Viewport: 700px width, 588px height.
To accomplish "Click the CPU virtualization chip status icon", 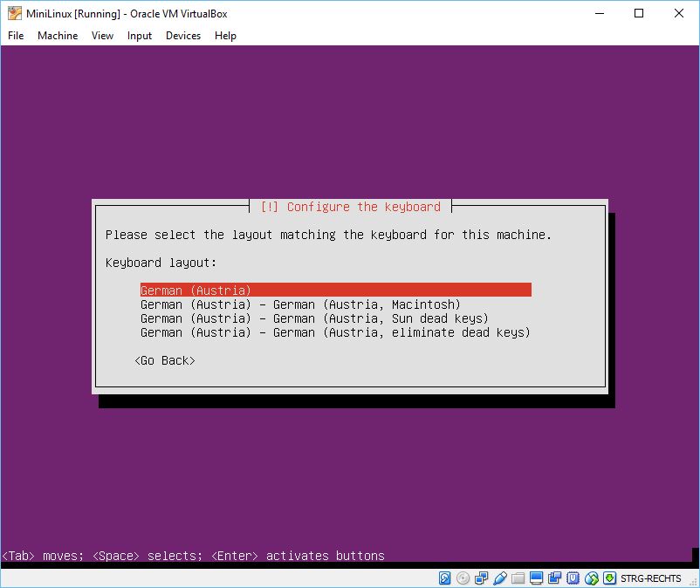I will [573, 578].
